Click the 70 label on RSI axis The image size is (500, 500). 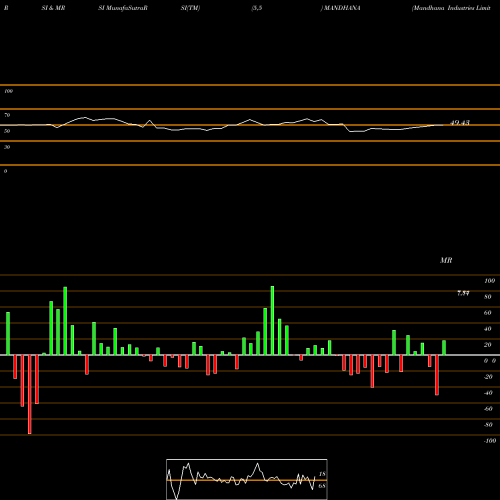(x=7, y=115)
